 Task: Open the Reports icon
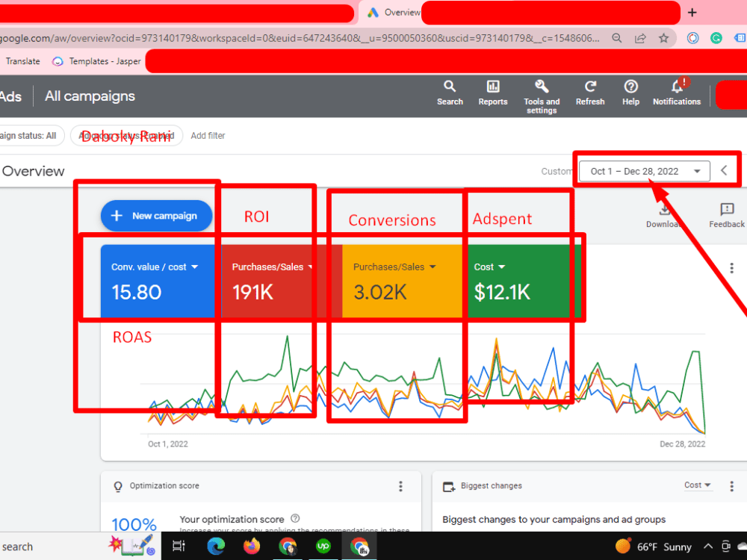click(492, 93)
